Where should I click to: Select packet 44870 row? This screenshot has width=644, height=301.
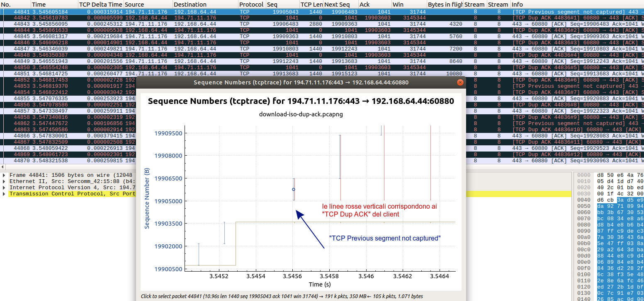(68, 161)
